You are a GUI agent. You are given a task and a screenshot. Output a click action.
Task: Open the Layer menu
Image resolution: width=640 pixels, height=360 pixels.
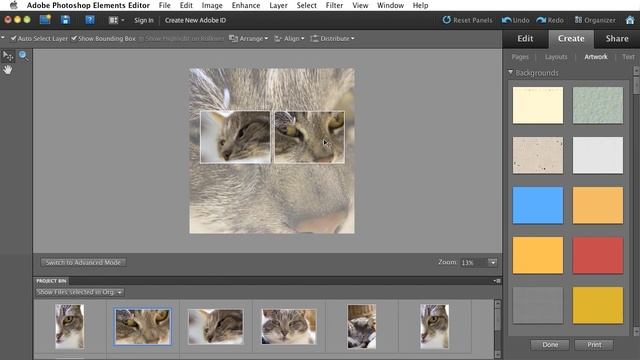(278, 5)
